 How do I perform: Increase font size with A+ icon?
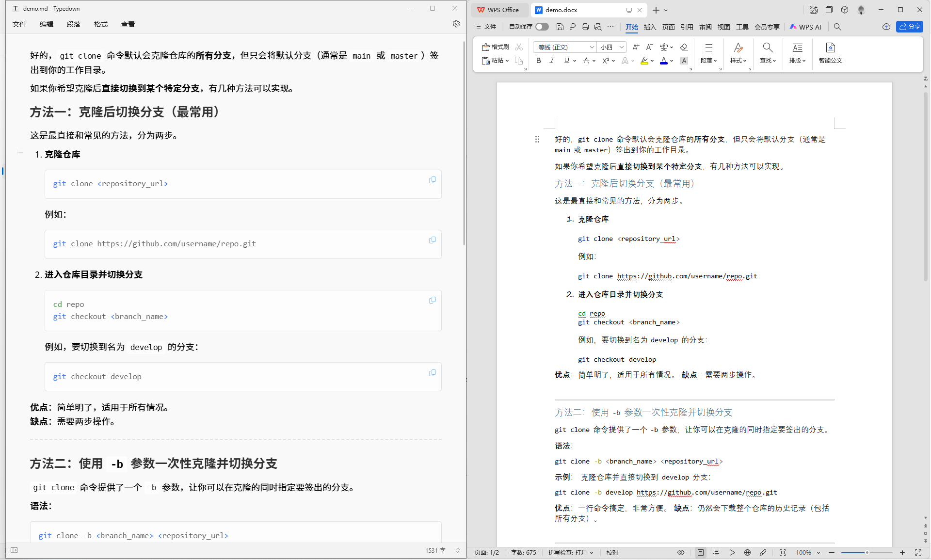636,47
